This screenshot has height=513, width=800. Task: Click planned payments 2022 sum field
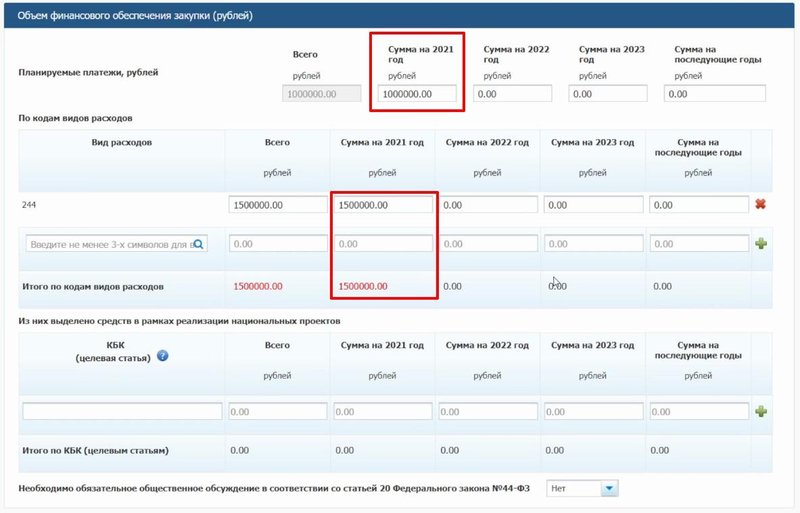(x=512, y=94)
